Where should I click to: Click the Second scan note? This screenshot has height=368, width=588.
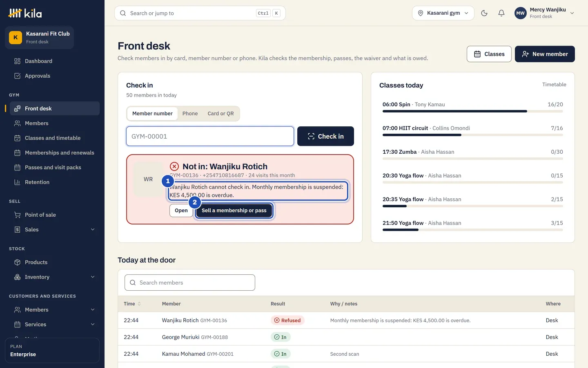click(x=345, y=354)
